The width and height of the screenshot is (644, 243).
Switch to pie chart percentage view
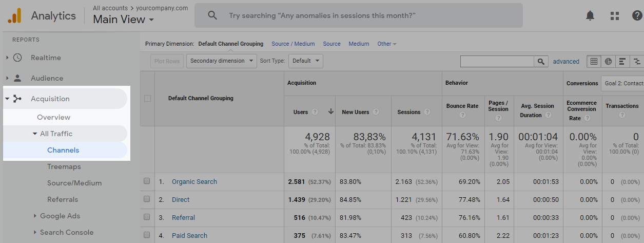pos(608,62)
